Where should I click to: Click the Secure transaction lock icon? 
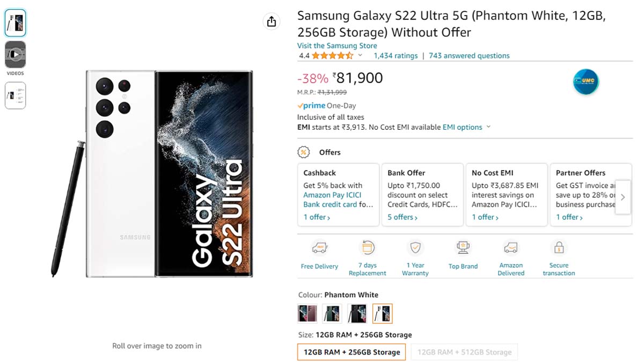coord(559,248)
